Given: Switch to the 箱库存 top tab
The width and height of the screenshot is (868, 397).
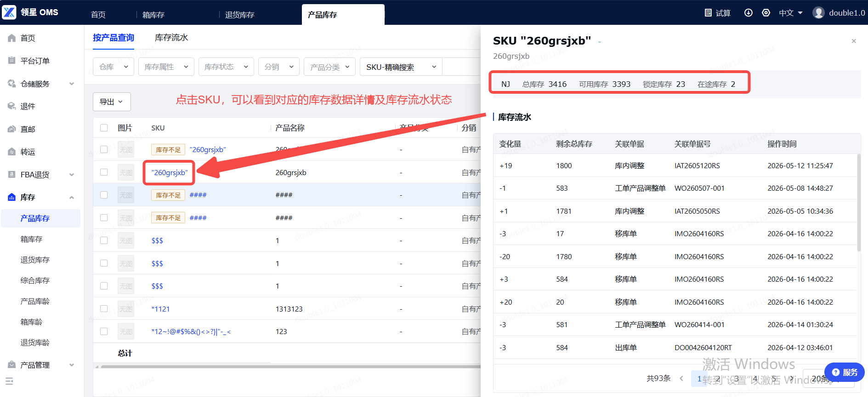Looking at the screenshot, I should click(x=153, y=15).
